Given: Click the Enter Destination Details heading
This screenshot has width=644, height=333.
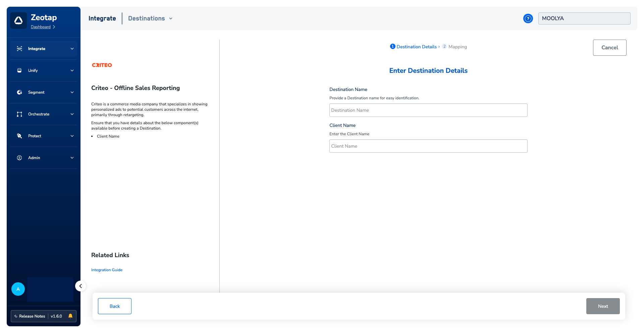Looking at the screenshot, I should pyautogui.click(x=428, y=70).
